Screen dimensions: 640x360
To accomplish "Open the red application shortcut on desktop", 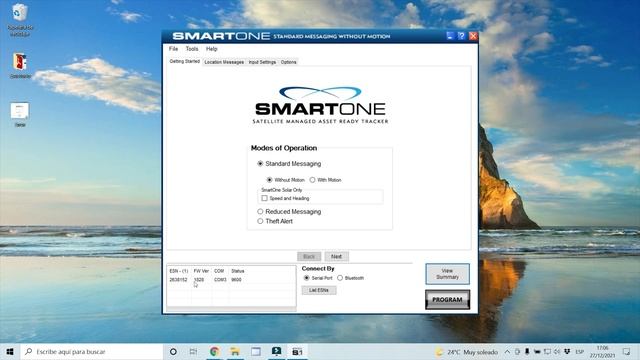I will [20, 64].
